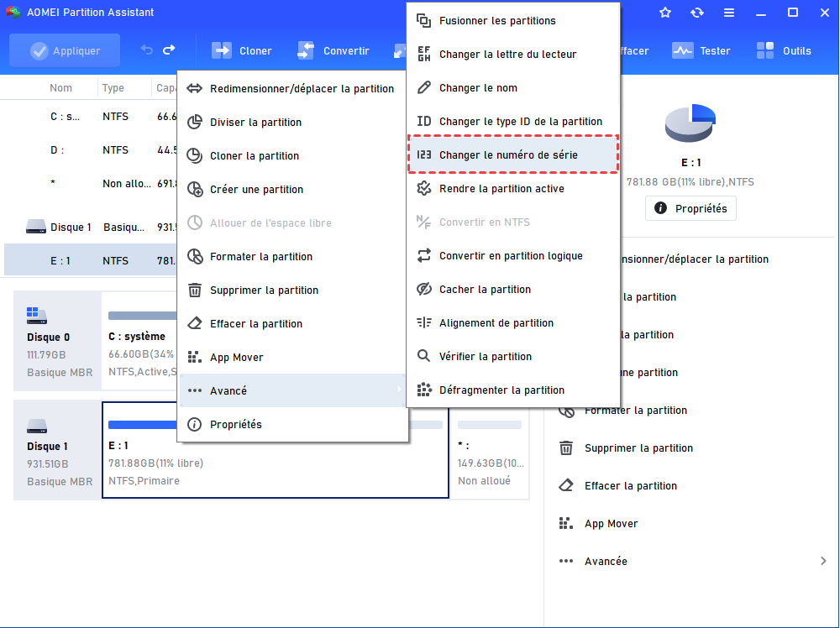Select Alignement de partition
Viewport: 840px width, 628px height.
coord(513,323)
